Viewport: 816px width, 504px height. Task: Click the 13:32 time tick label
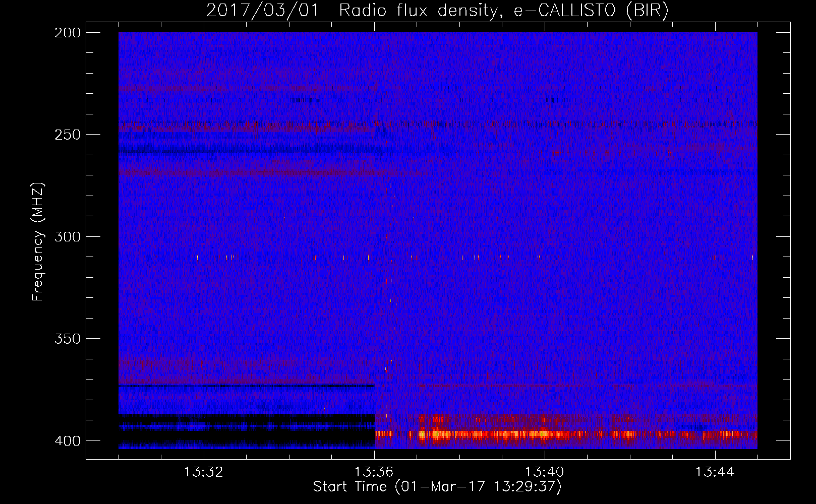click(x=204, y=472)
